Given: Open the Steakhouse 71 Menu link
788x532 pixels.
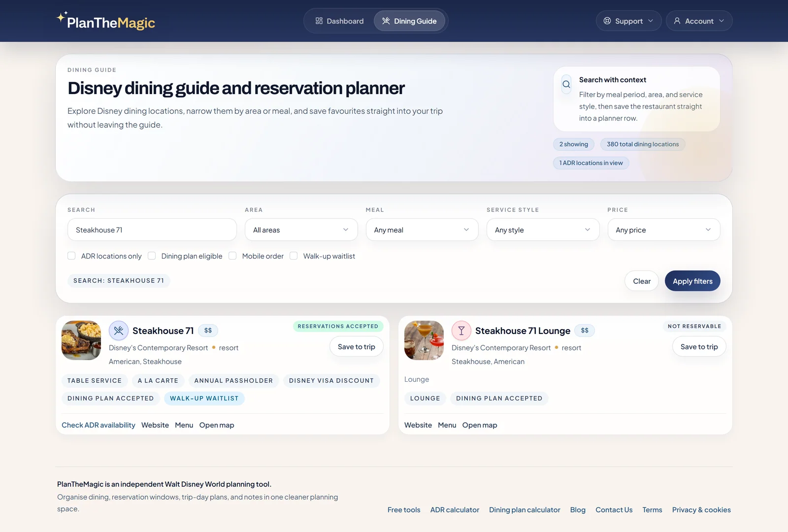Looking at the screenshot, I should coord(184,425).
